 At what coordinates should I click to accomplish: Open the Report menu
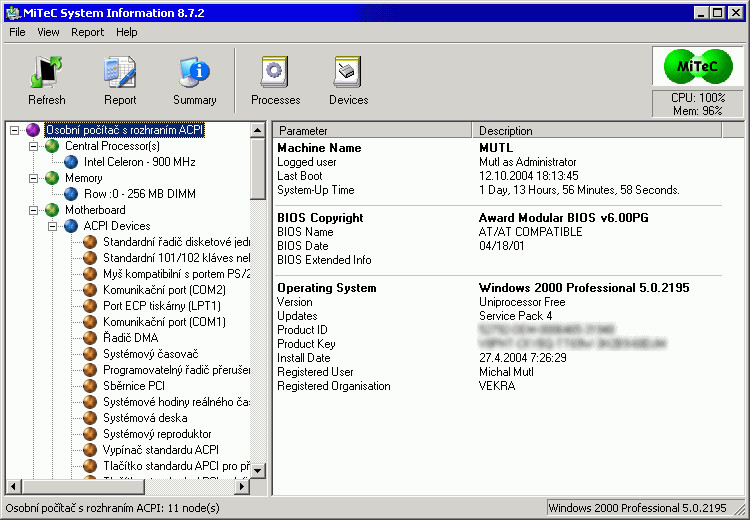(88, 32)
